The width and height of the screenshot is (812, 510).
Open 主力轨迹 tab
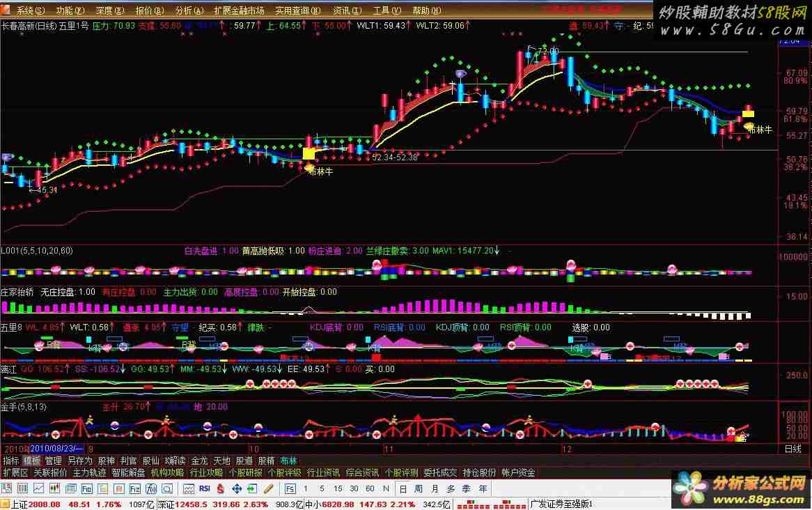pyautogui.click(x=89, y=472)
